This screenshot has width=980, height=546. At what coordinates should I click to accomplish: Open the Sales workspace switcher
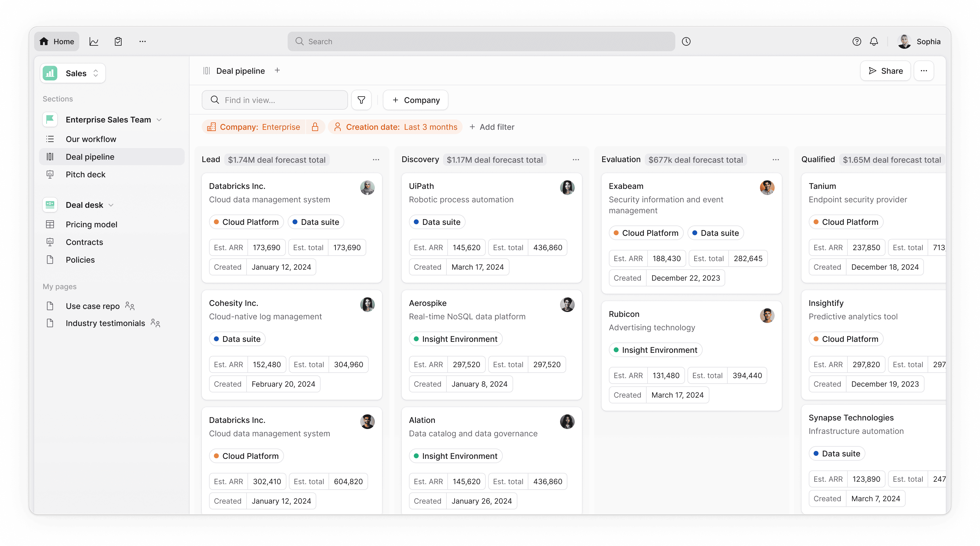pos(73,73)
